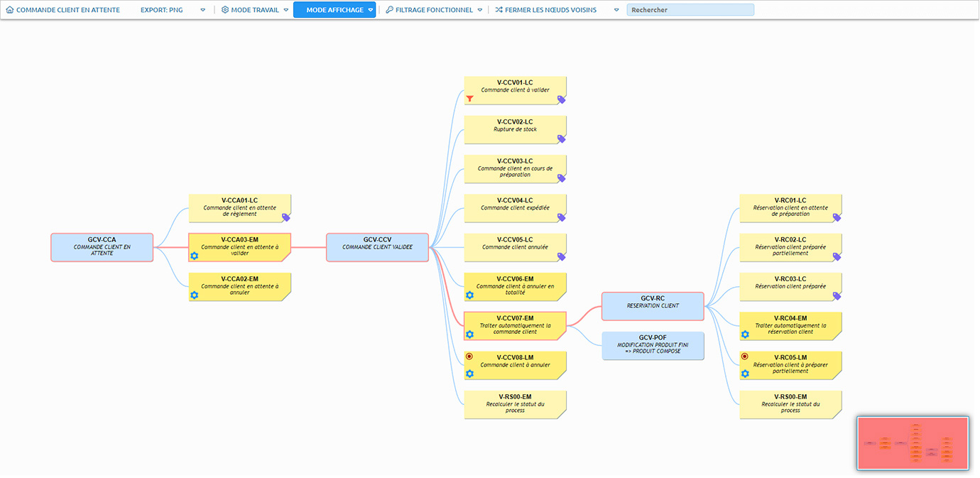This screenshot has height=478, width=980.
Task: Click the Mode Travail label
Action: tap(255, 10)
